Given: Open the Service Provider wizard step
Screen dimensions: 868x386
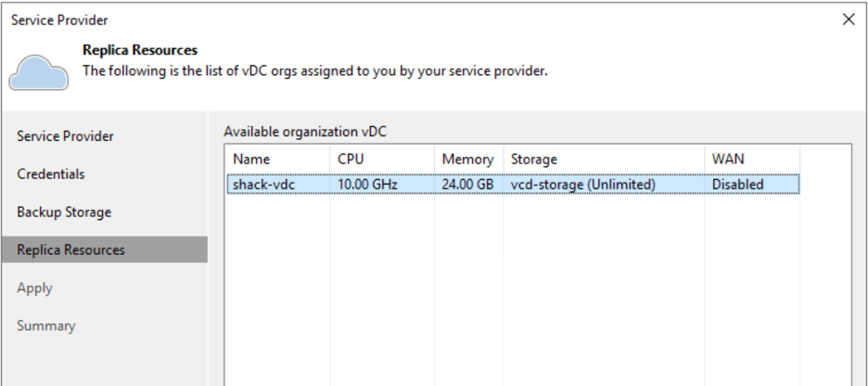Looking at the screenshot, I should pos(65,136).
